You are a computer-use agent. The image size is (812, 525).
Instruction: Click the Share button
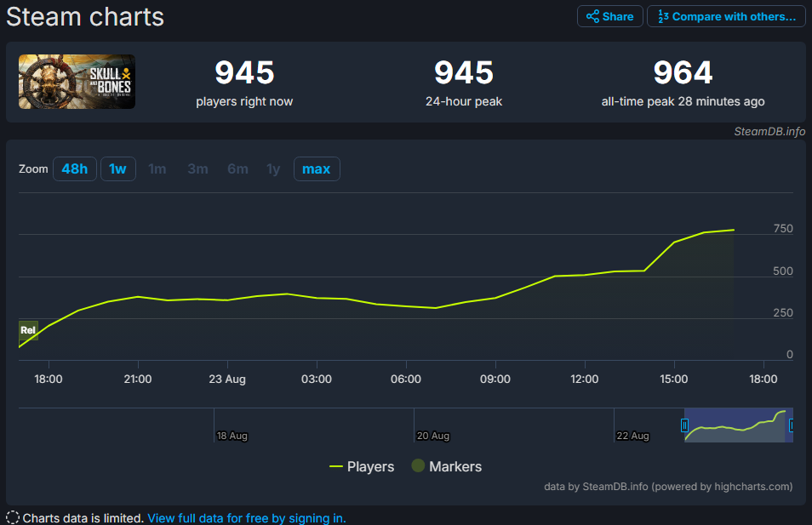609,16
